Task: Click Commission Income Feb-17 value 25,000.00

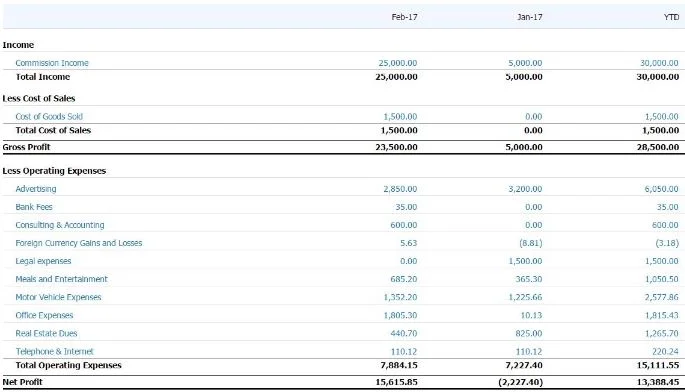Action: (398, 63)
